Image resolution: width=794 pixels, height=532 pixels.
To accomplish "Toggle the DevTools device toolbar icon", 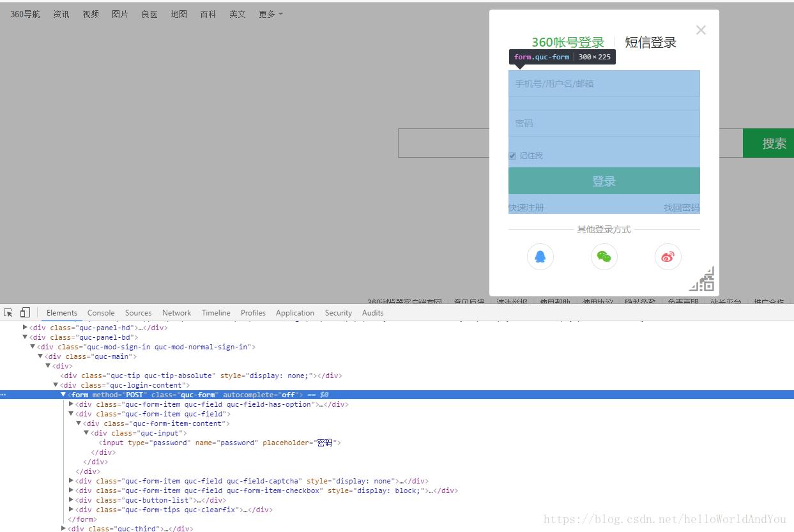I will (25, 312).
